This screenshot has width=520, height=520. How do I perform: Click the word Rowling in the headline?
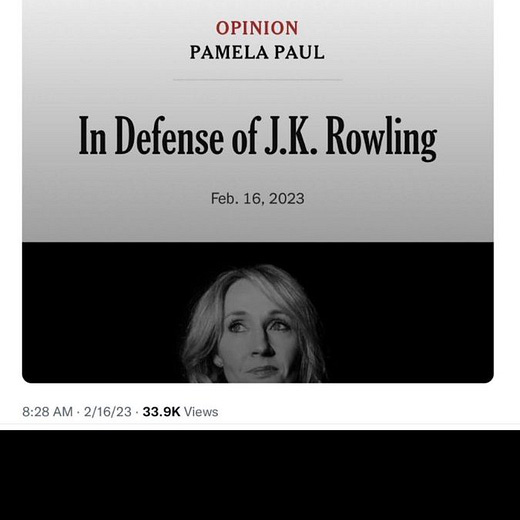[381, 137]
